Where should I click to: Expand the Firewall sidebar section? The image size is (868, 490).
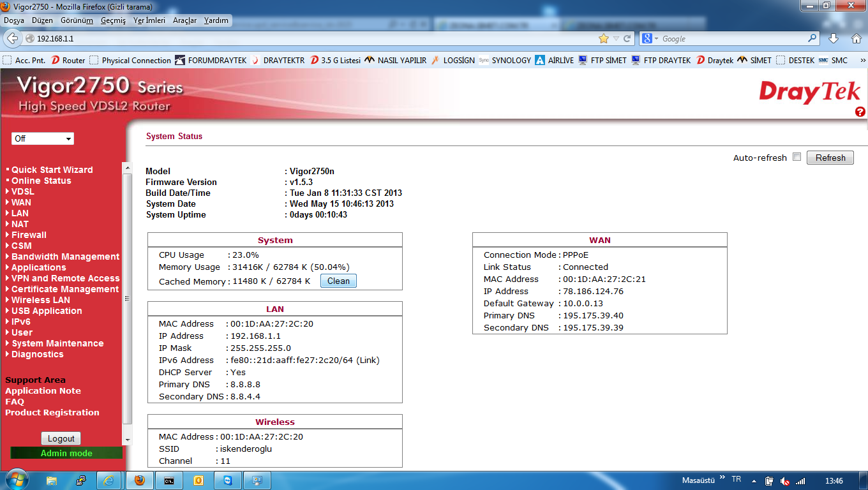pos(29,235)
